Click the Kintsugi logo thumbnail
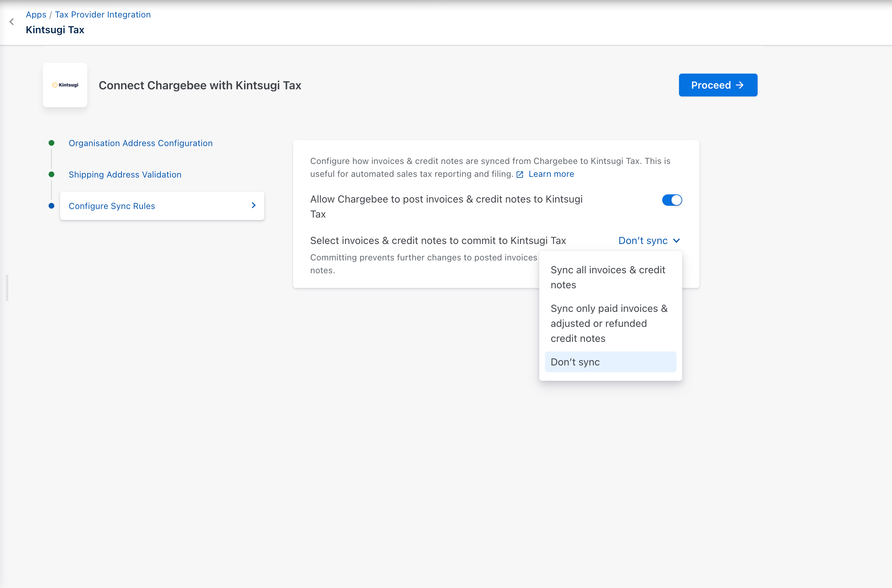 [x=65, y=85]
